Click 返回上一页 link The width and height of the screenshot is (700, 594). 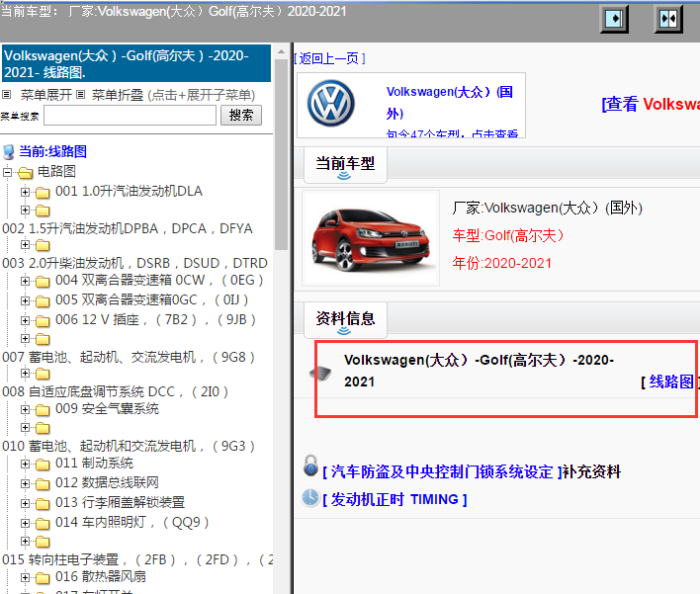coord(329,58)
